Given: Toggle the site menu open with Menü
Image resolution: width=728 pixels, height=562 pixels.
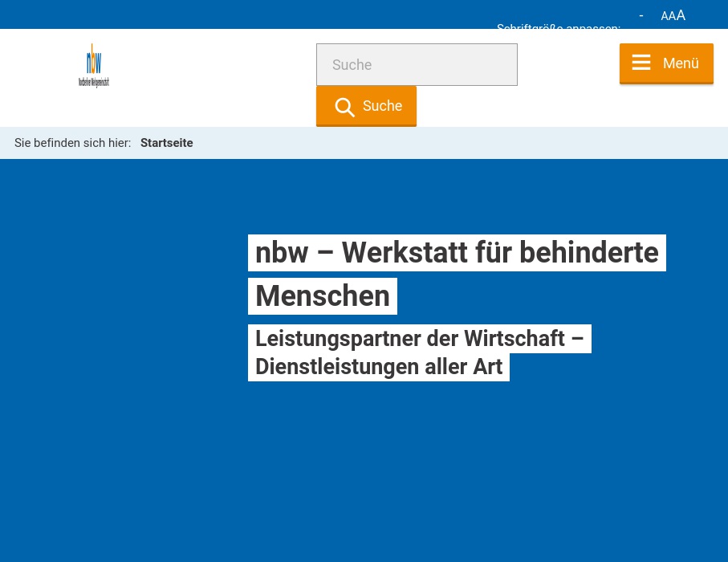Looking at the screenshot, I should point(666,63).
